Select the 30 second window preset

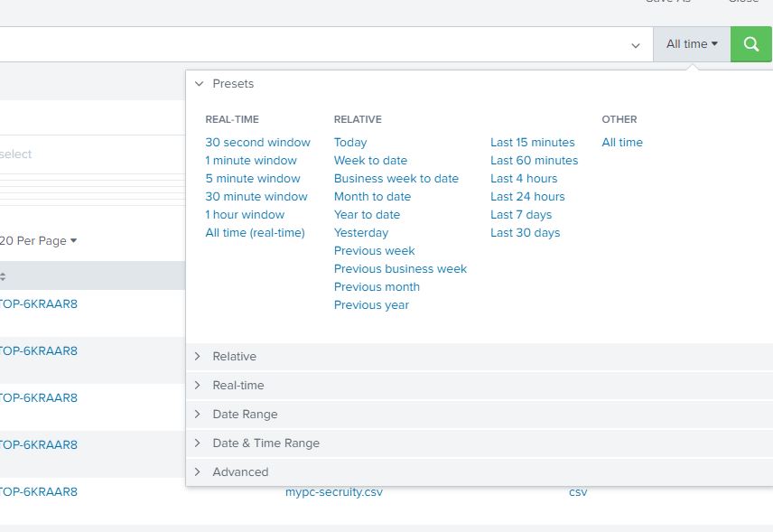(x=258, y=142)
